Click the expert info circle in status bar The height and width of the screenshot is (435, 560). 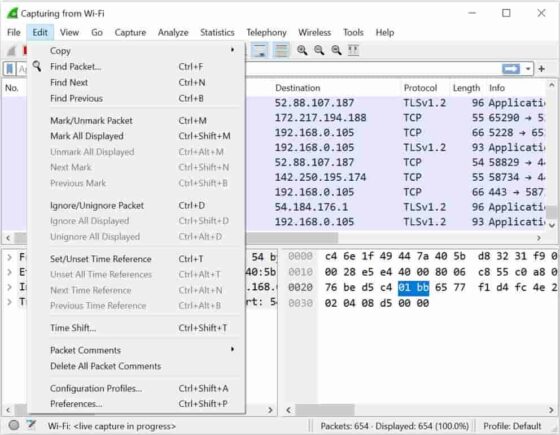pyautogui.click(x=14, y=425)
